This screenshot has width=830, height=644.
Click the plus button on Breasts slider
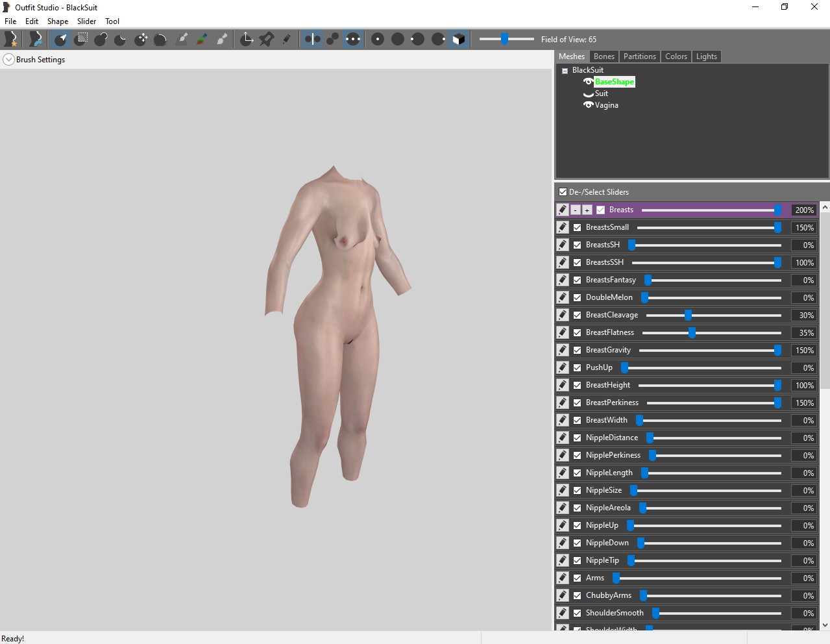point(587,210)
